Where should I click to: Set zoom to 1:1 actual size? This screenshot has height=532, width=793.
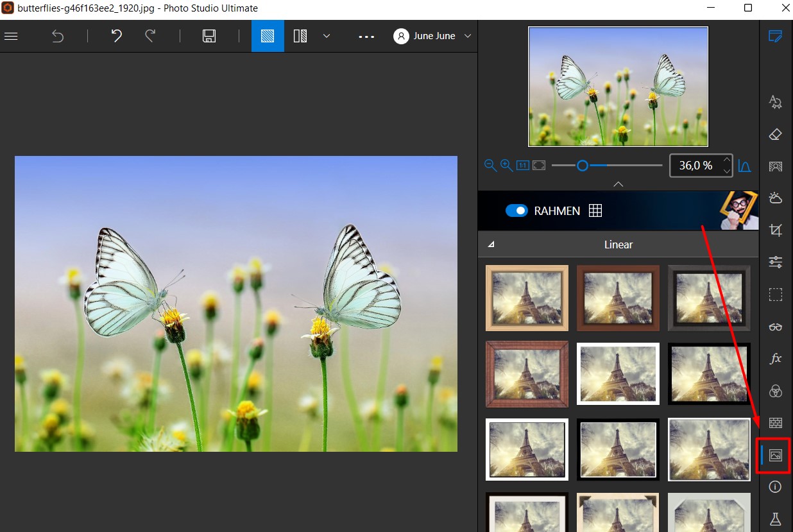tap(523, 166)
